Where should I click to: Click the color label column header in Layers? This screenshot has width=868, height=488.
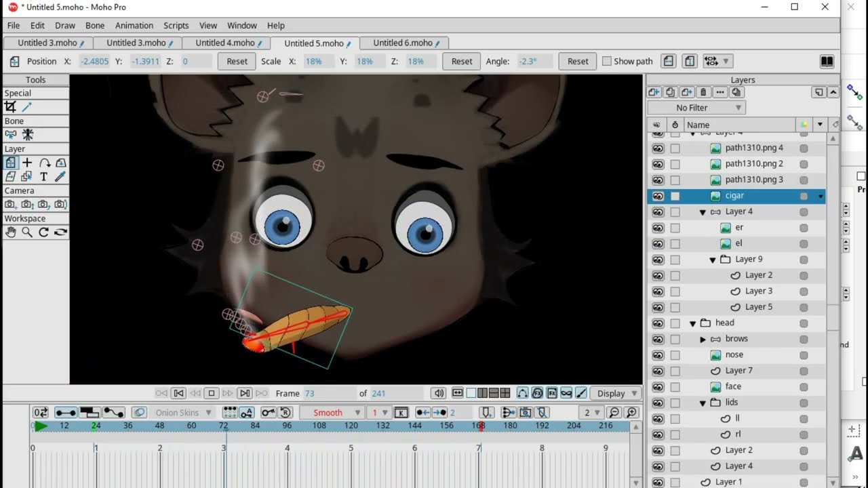pyautogui.click(x=804, y=125)
